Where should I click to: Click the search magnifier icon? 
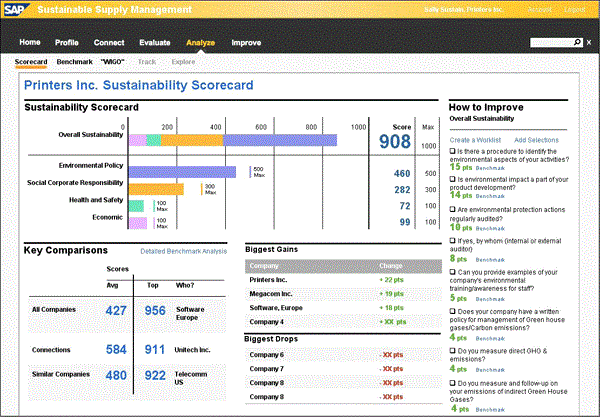(x=577, y=42)
